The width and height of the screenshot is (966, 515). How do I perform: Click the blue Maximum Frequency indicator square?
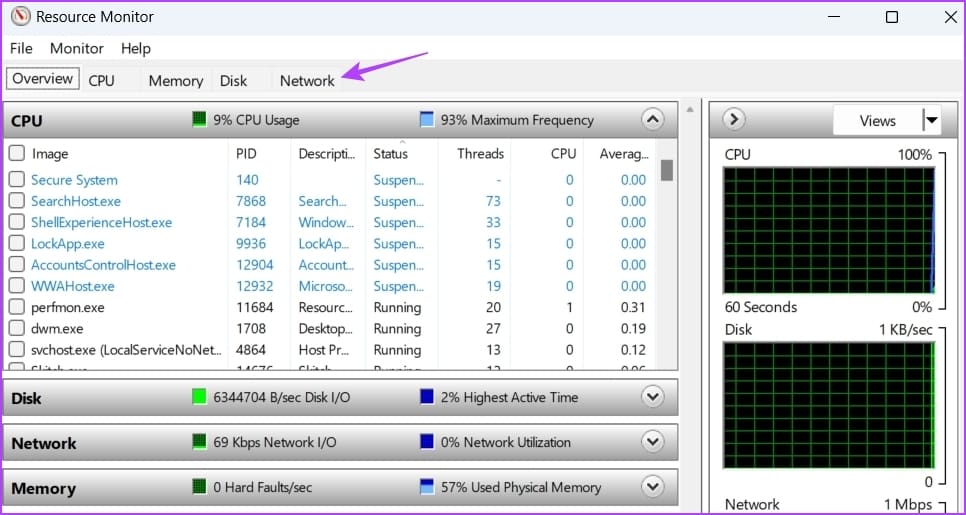point(426,120)
